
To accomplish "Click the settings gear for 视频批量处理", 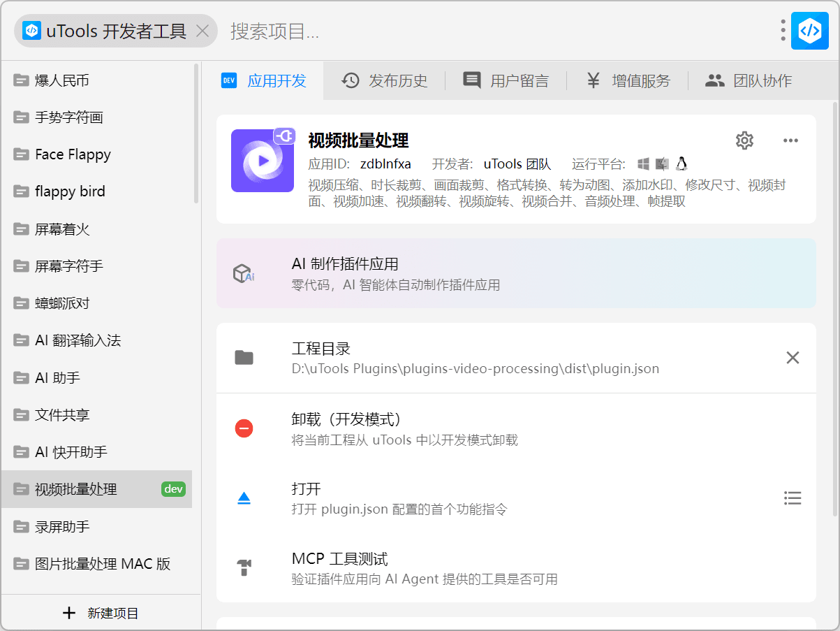I will coord(745,140).
